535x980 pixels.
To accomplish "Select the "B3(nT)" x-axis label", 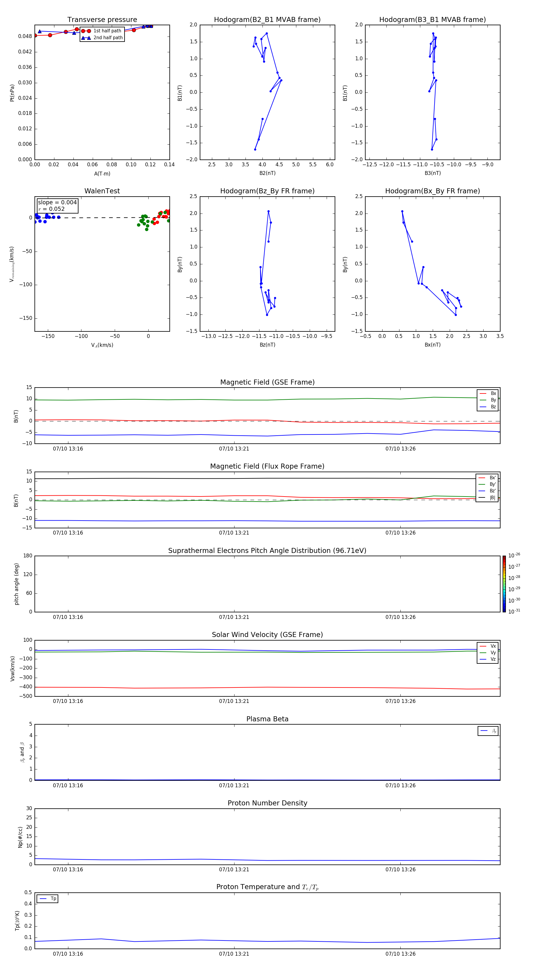I will [432, 173].
